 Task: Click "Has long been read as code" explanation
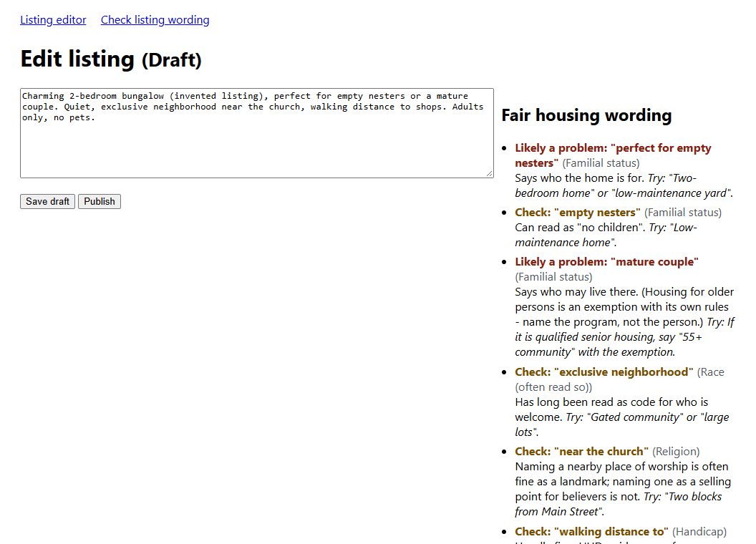pyautogui.click(x=611, y=409)
